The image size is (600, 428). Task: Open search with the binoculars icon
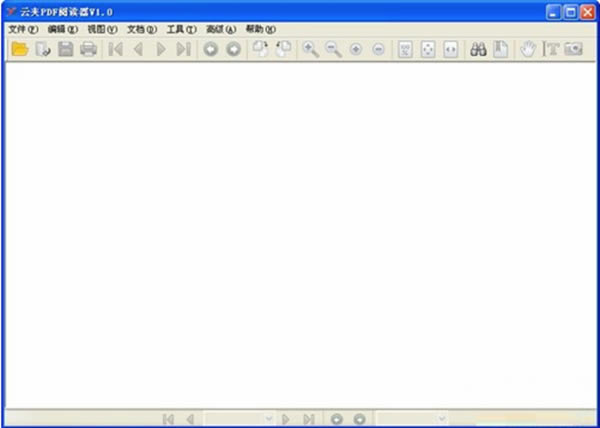[478, 49]
